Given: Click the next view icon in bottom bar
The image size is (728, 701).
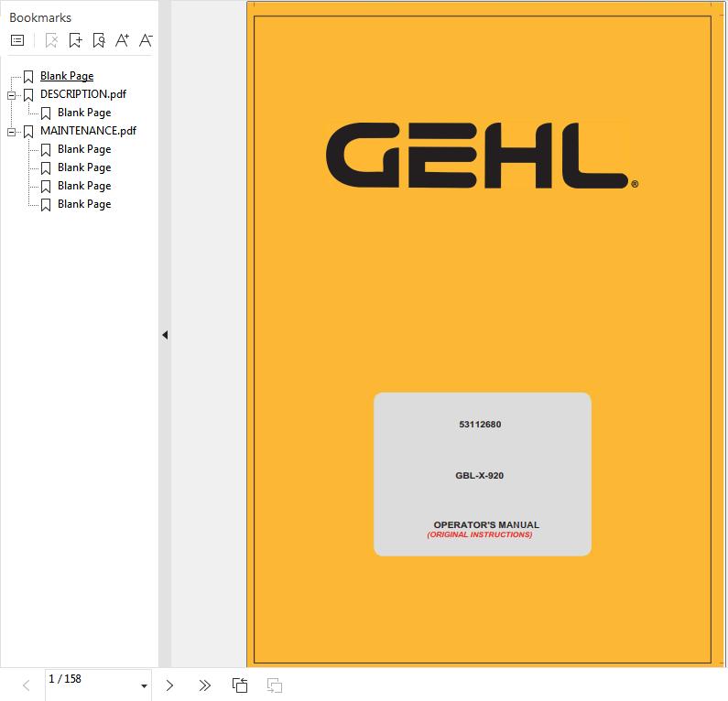Looking at the screenshot, I should point(274,685).
